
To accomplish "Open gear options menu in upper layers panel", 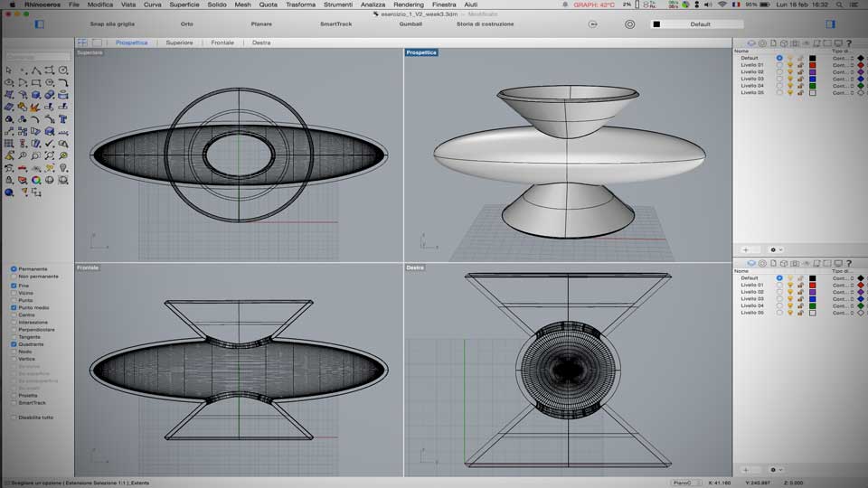I will [775, 249].
